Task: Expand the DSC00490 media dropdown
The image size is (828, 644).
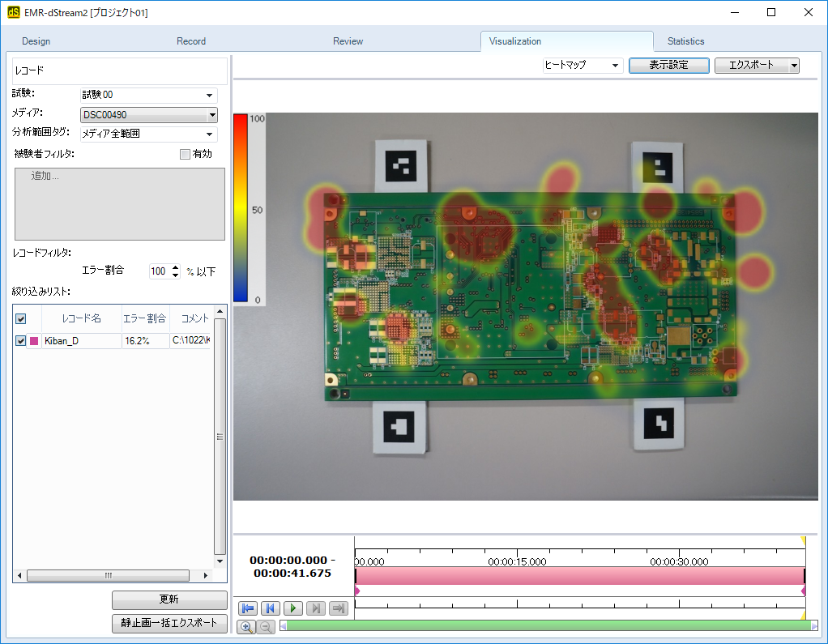Action: (148, 115)
